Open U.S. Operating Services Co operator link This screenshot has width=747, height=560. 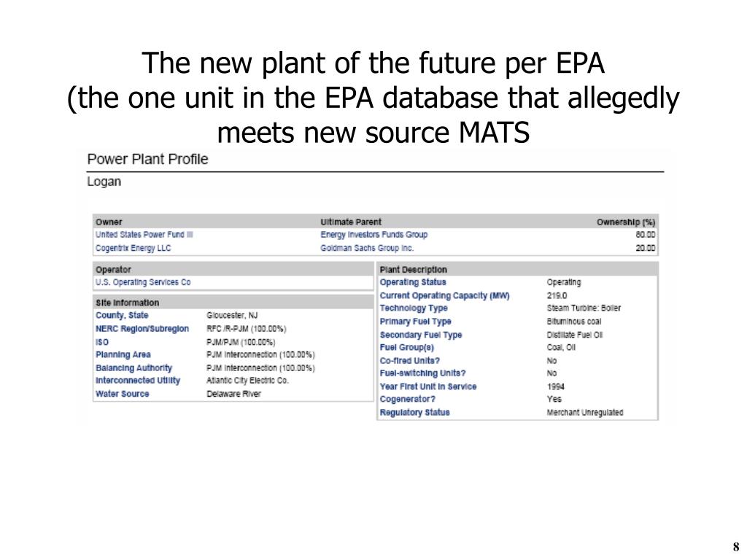[x=143, y=282]
